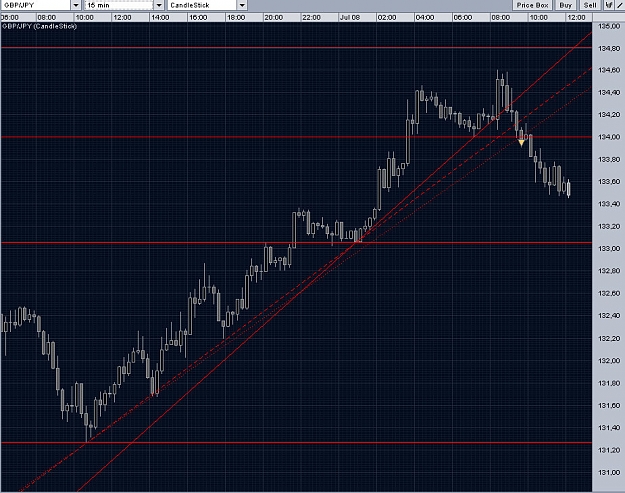This screenshot has height=493, width=625.
Task: Click the 134.20 price axis label
Action: click(x=609, y=115)
